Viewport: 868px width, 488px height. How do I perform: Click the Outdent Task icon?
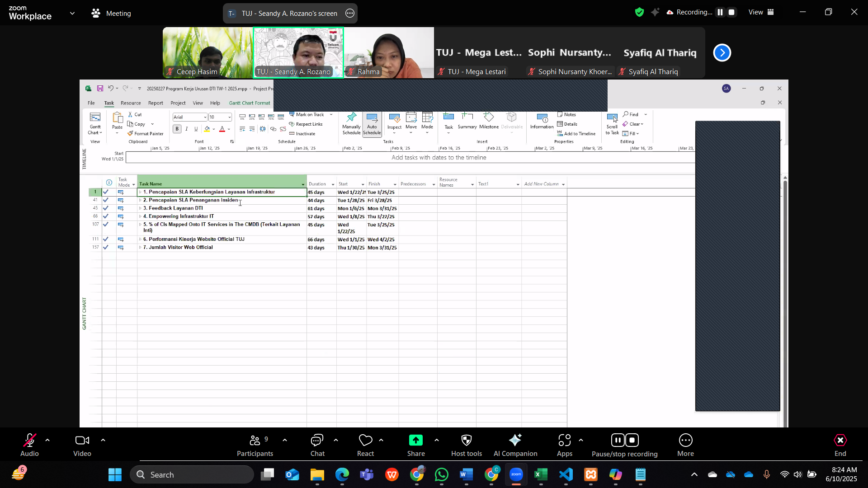pos(242,129)
